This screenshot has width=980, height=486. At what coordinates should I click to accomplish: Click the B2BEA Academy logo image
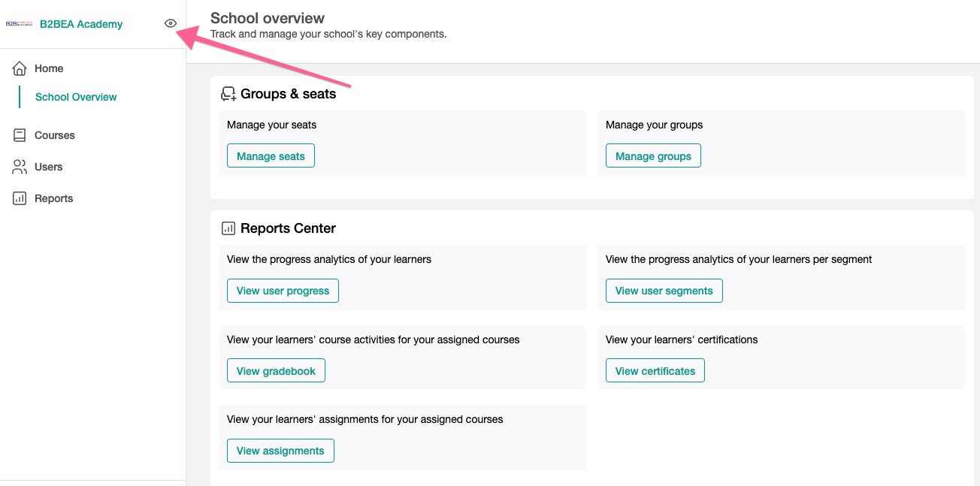click(x=20, y=24)
